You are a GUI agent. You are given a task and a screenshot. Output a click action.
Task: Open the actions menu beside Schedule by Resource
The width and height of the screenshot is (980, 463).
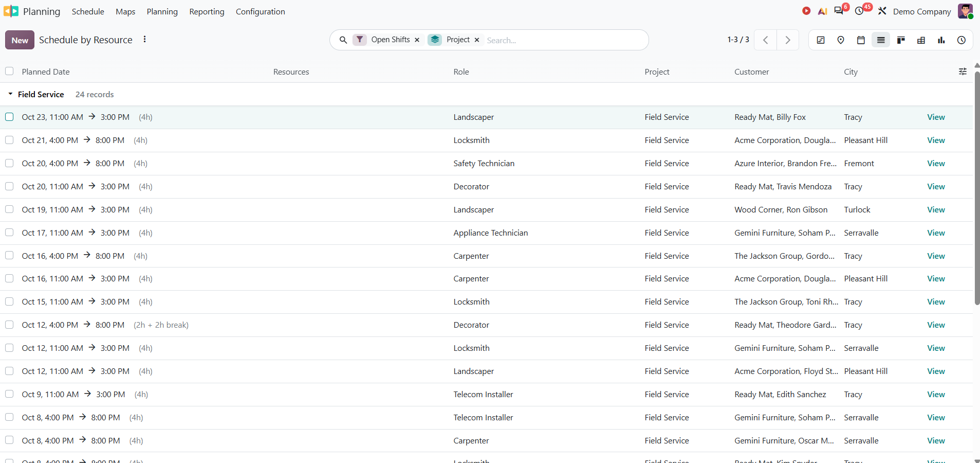pyautogui.click(x=144, y=39)
